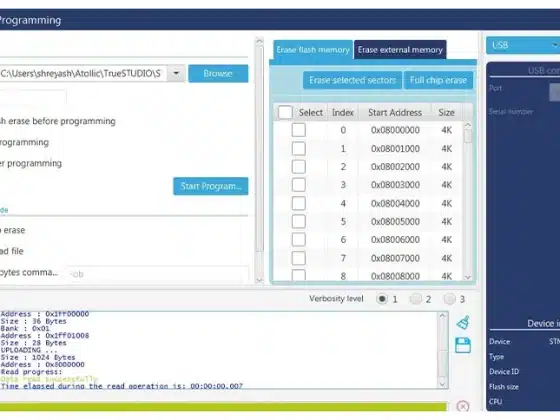Click the option bytes command -ob field
Image resolution: width=560 pixels, height=420 pixels.
tap(159, 274)
